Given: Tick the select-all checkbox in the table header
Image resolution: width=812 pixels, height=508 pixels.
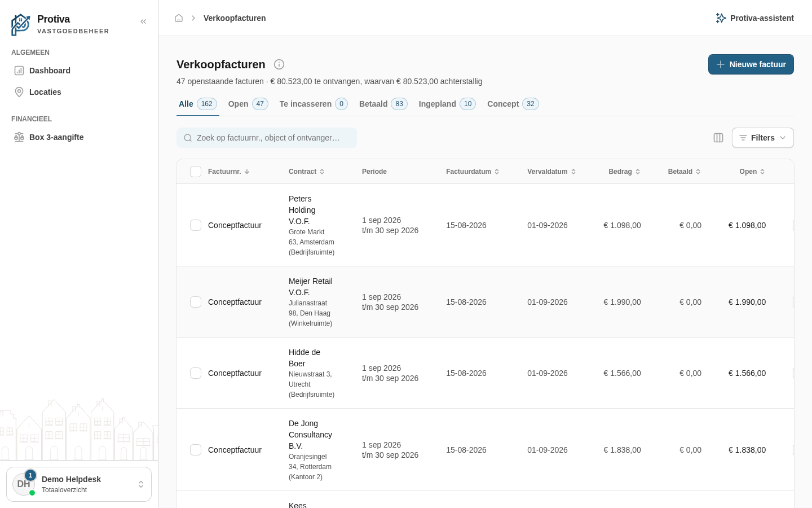Looking at the screenshot, I should [196, 172].
